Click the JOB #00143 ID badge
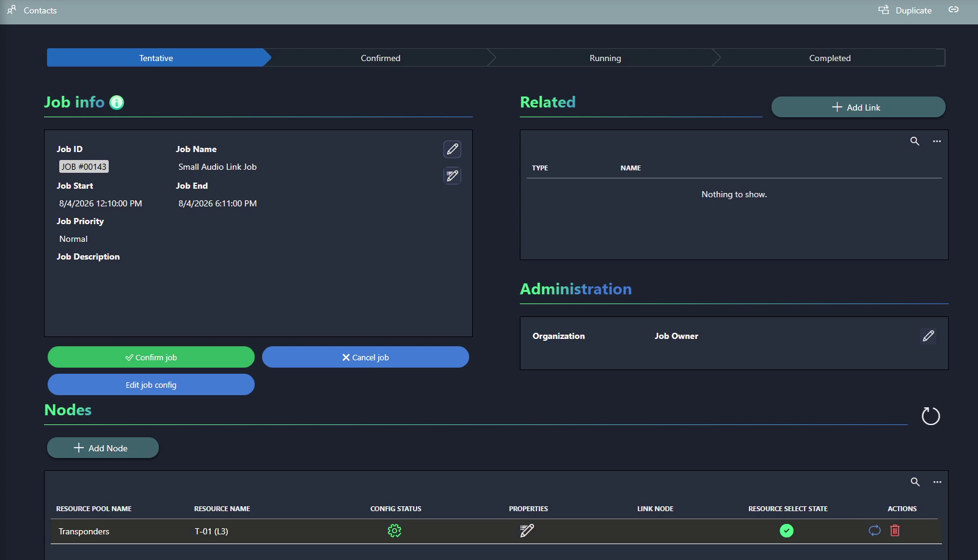Image resolution: width=978 pixels, height=560 pixels. point(84,167)
